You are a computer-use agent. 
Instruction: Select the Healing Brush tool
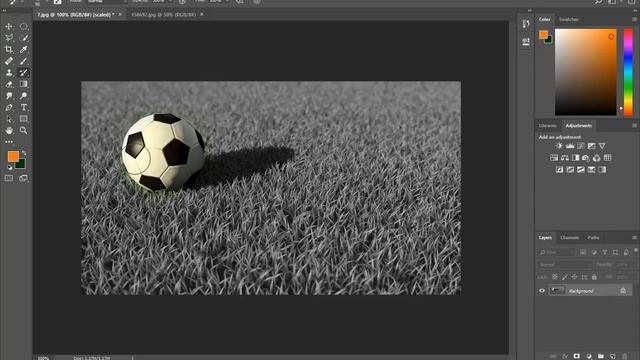coord(9,61)
